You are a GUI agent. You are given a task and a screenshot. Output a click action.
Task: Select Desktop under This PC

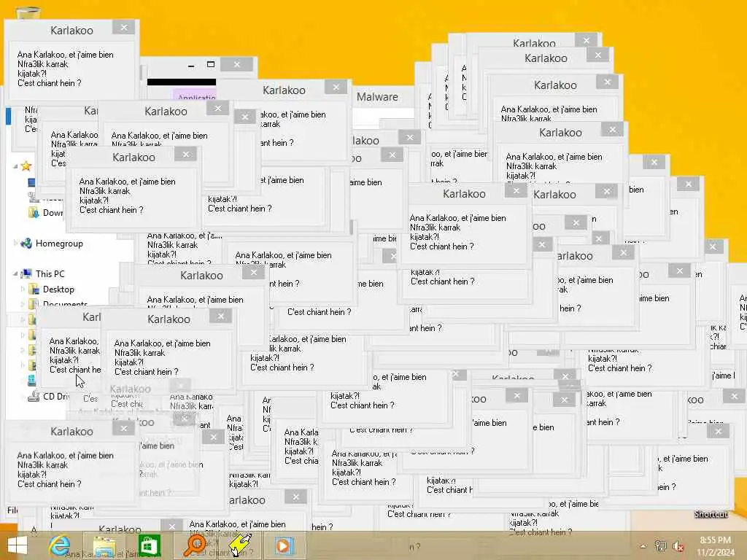[52, 289]
